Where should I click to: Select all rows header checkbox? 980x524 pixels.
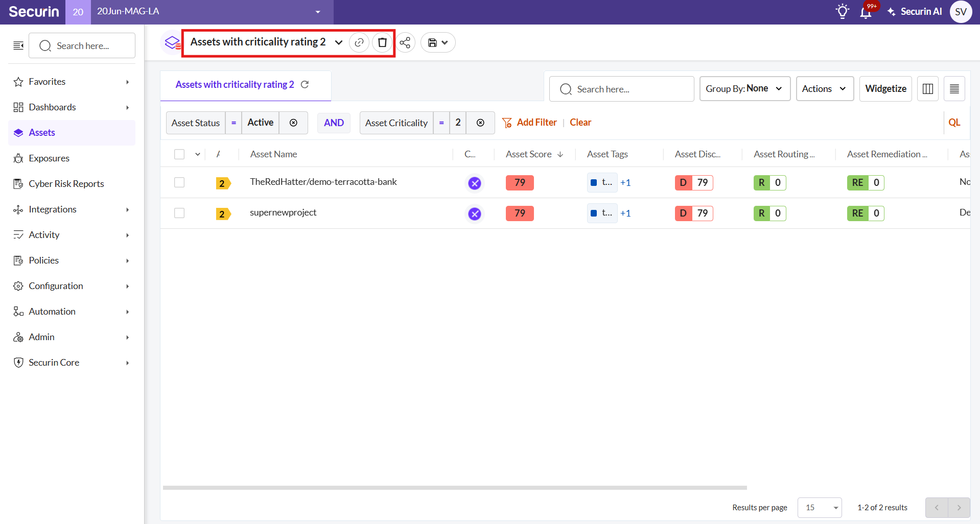[x=179, y=154]
